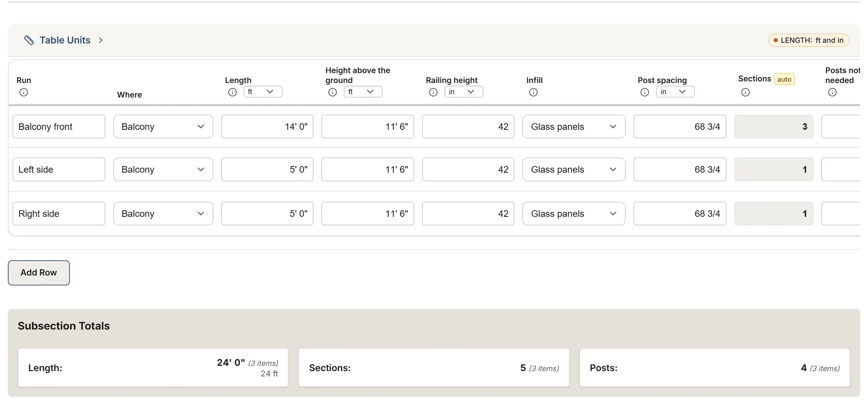Edit the Left side run name field
Screen dimensions: 868x404
(59, 169)
